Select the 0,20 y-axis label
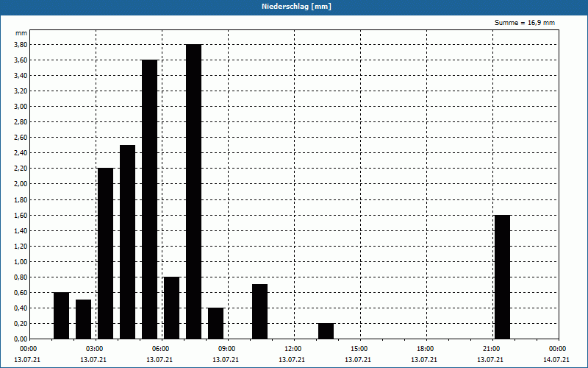 coord(21,324)
